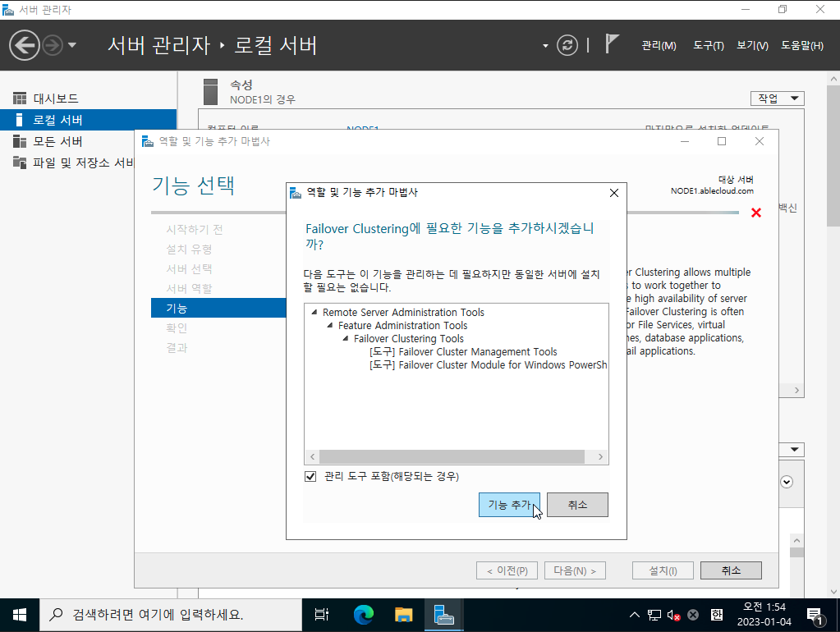Image resolution: width=840 pixels, height=632 pixels.
Task: Click the muted volume icon in tray
Action: click(x=673, y=615)
